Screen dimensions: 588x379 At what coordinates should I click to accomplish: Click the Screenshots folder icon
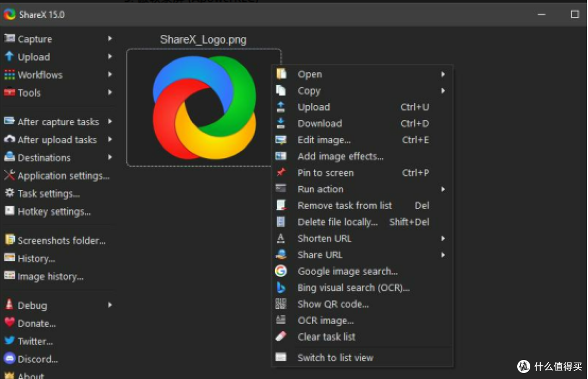tap(9, 240)
